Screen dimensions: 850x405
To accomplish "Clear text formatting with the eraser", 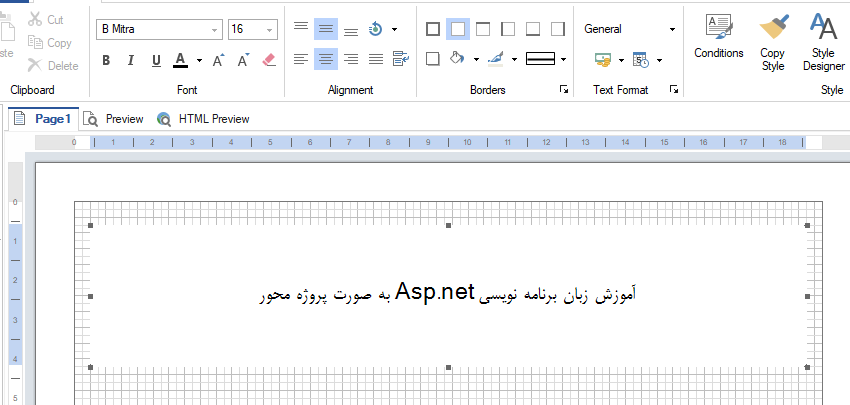I will coord(269,60).
